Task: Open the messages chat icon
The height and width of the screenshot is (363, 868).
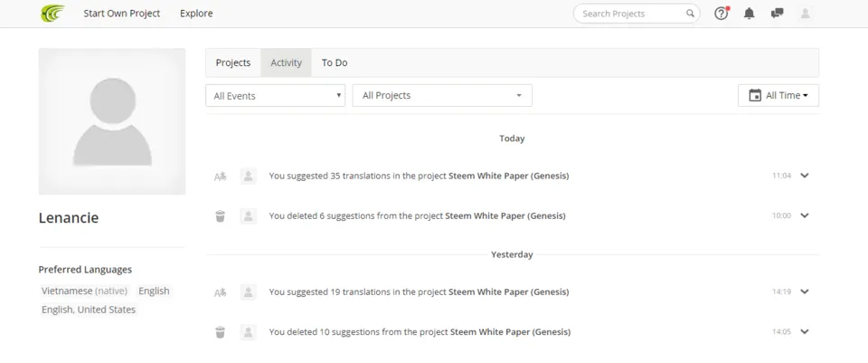Action: tap(778, 14)
